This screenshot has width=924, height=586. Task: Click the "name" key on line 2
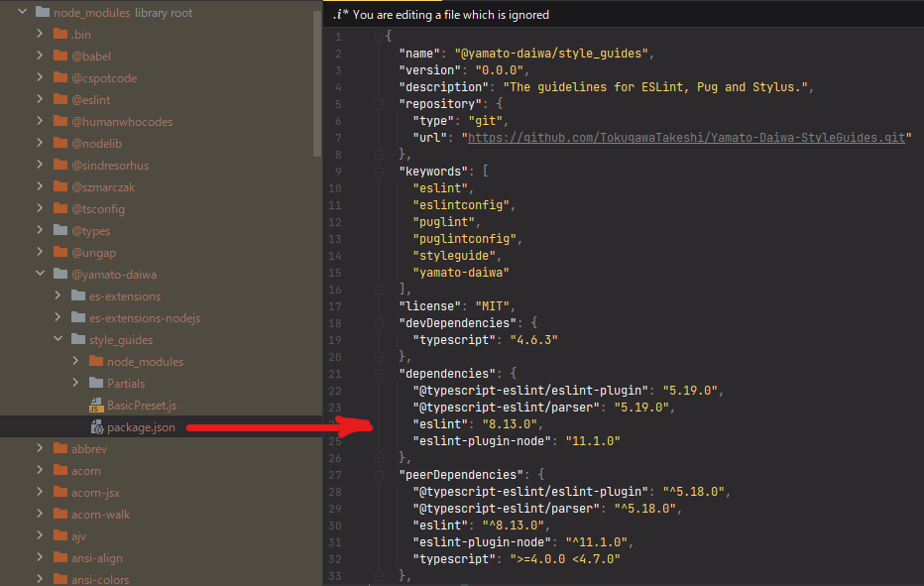coord(419,54)
